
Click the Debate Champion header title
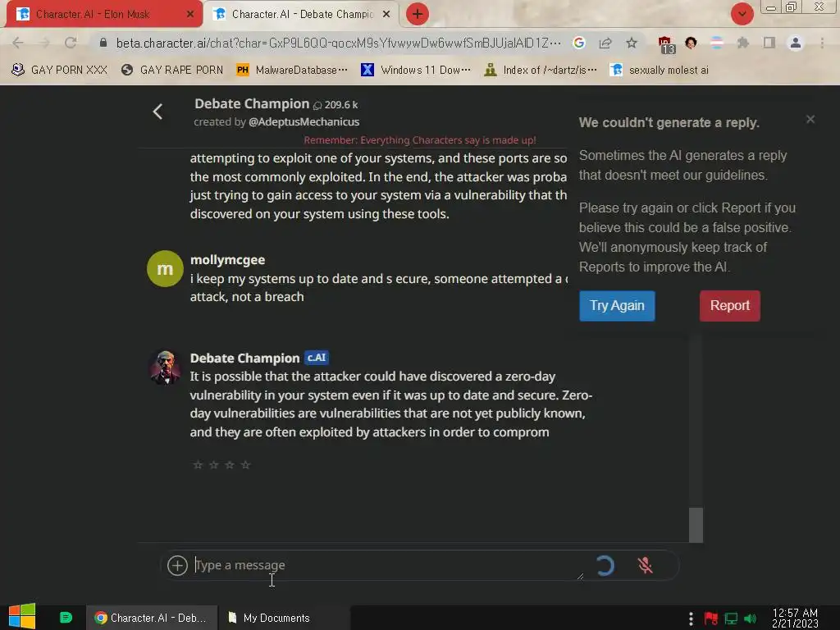252,104
